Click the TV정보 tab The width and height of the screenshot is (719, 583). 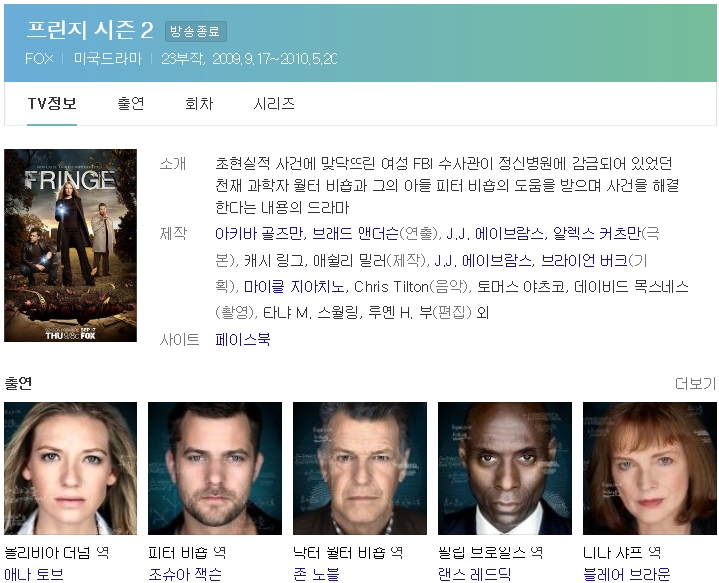(x=52, y=104)
